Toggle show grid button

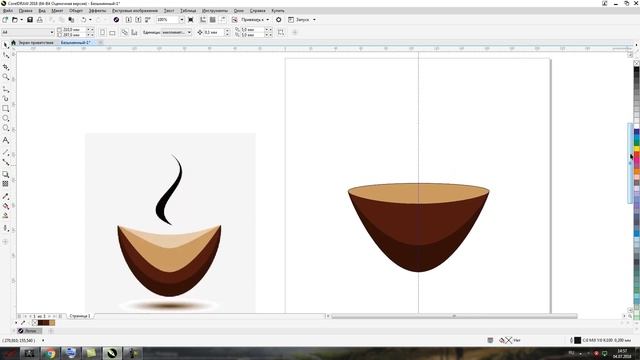(213, 20)
